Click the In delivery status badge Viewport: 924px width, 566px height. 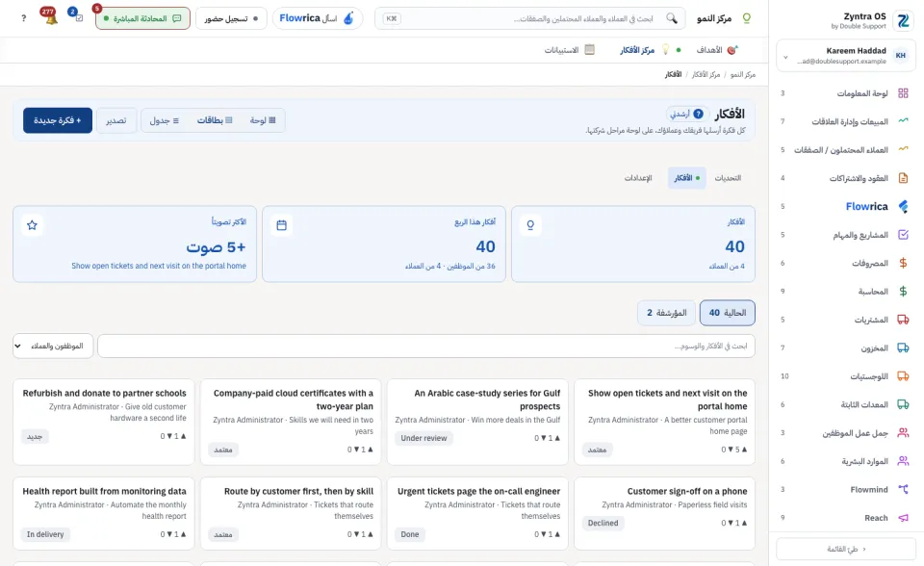pos(45,534)
